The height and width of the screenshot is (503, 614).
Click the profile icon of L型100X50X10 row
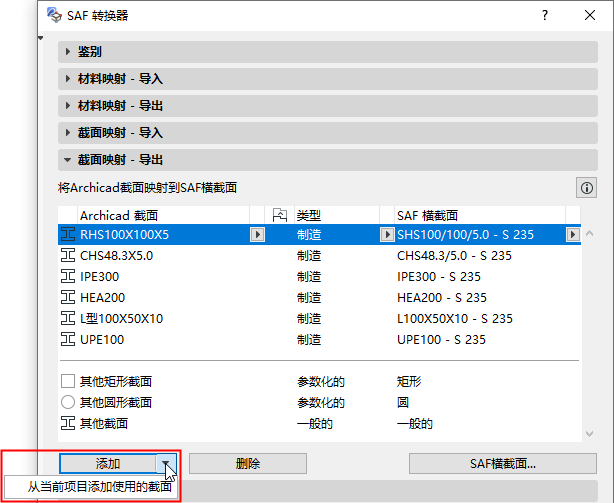pos(68,318)
